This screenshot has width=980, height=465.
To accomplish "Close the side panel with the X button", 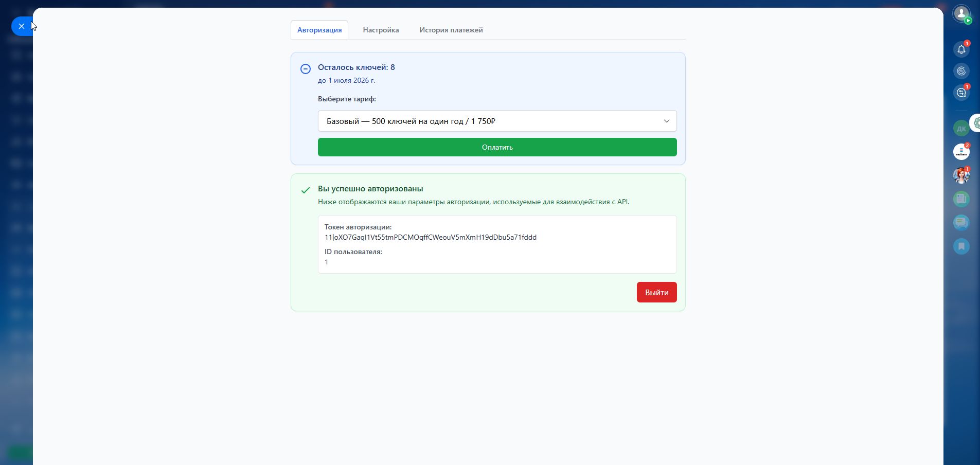I will pos(22,26).
